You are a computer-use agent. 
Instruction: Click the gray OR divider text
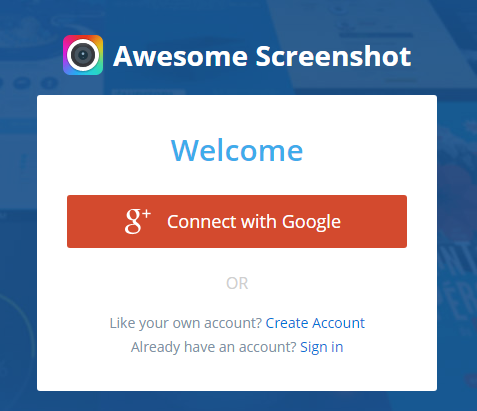tap(237, 283)
